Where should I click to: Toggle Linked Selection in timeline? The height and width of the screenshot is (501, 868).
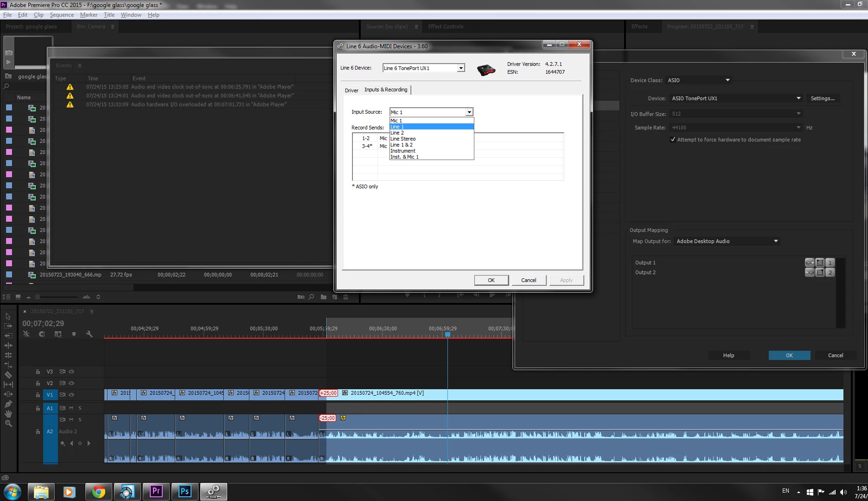[x=58, y=334]
